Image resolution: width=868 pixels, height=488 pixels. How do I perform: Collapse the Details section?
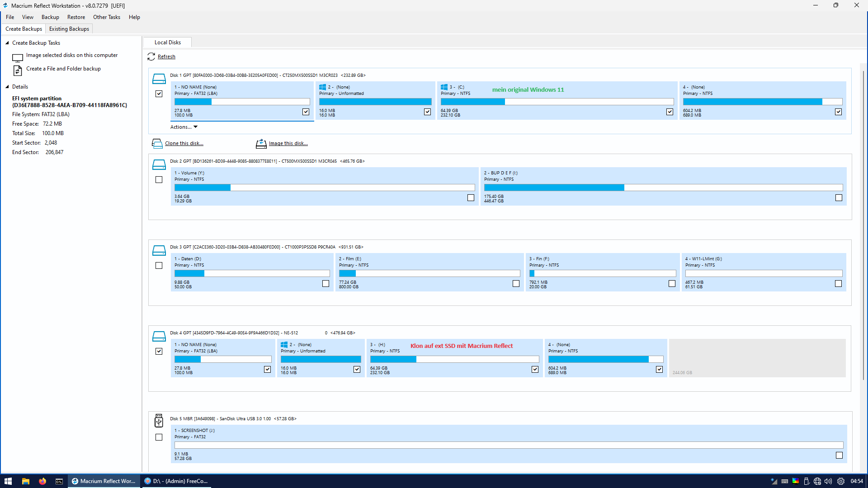(x=7, y=87)
